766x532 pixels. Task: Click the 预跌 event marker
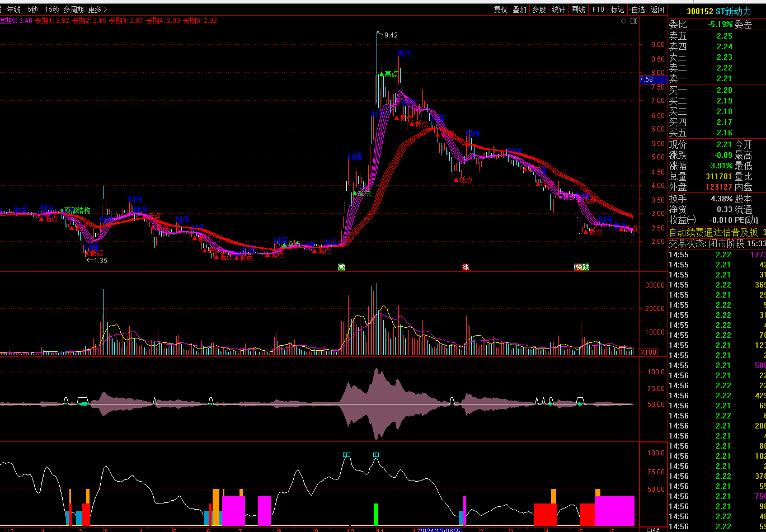point(582,267)
